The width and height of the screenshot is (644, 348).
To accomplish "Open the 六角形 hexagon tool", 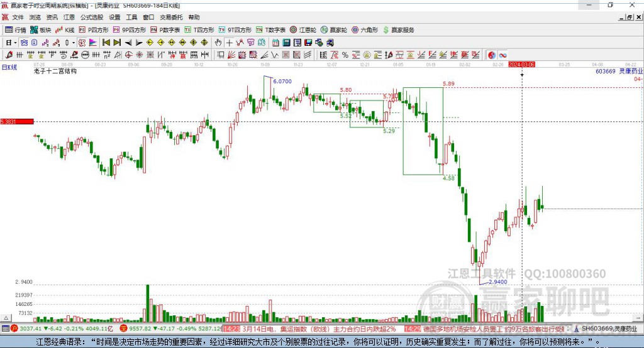I will (365, 30).
